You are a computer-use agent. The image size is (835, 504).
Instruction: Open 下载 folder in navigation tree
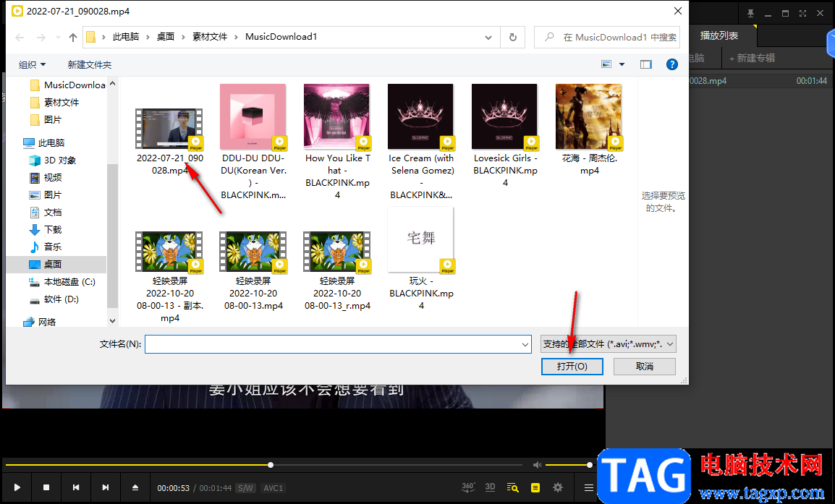pyautogui.click(x=46, y=229)
